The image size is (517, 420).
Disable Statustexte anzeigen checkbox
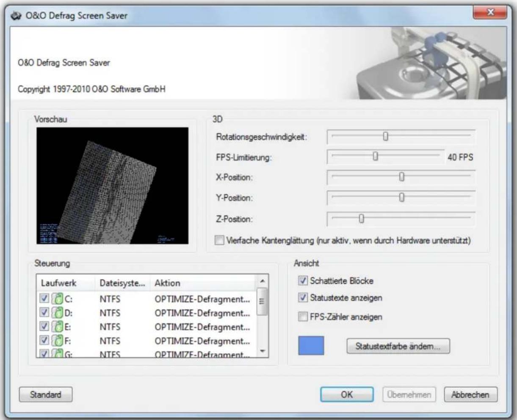303,298
